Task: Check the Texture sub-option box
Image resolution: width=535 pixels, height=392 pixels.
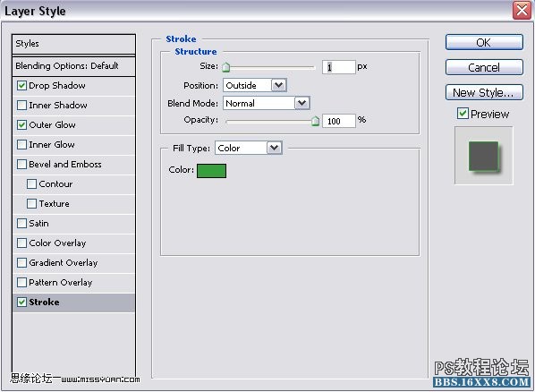Action: 31,204
